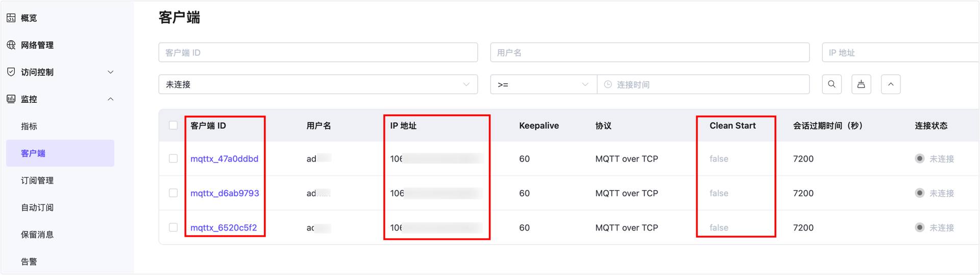Focus the 用户名 search field

tap(650, 53)
